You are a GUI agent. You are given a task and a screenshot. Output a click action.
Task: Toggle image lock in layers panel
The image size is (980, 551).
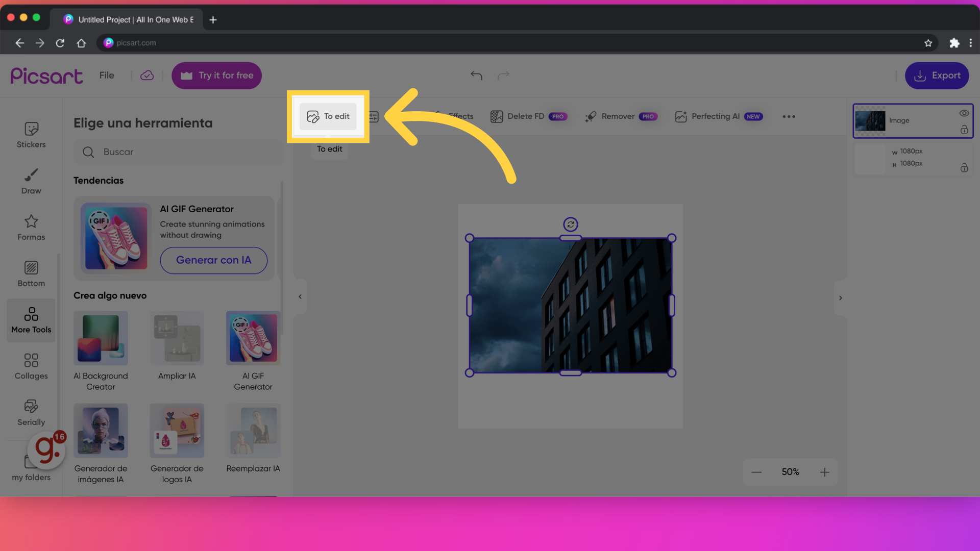[x=965, y=129]
